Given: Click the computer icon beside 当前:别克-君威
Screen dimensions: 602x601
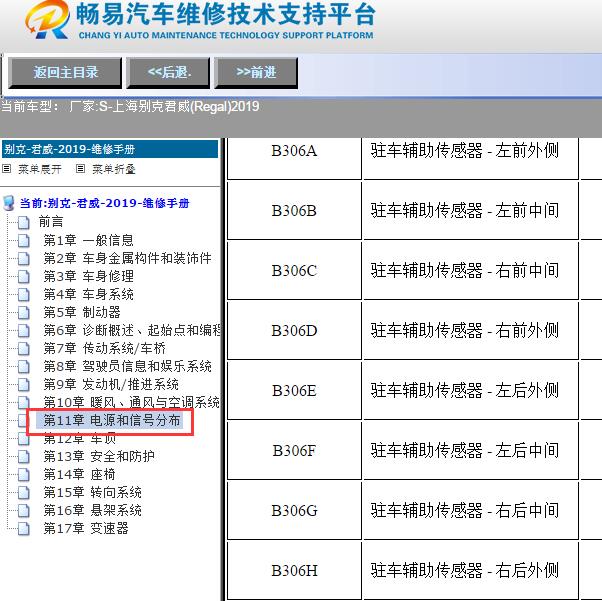Looking at the screenshot, I should 8,203.
